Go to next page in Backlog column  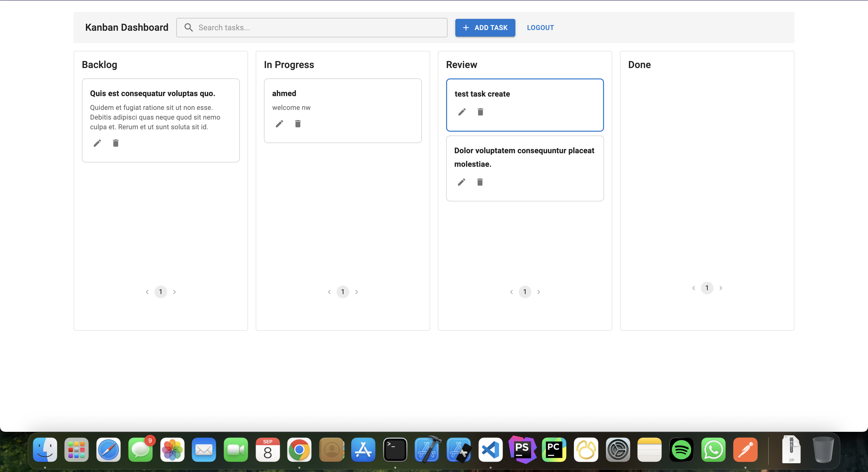click(174, 292)
